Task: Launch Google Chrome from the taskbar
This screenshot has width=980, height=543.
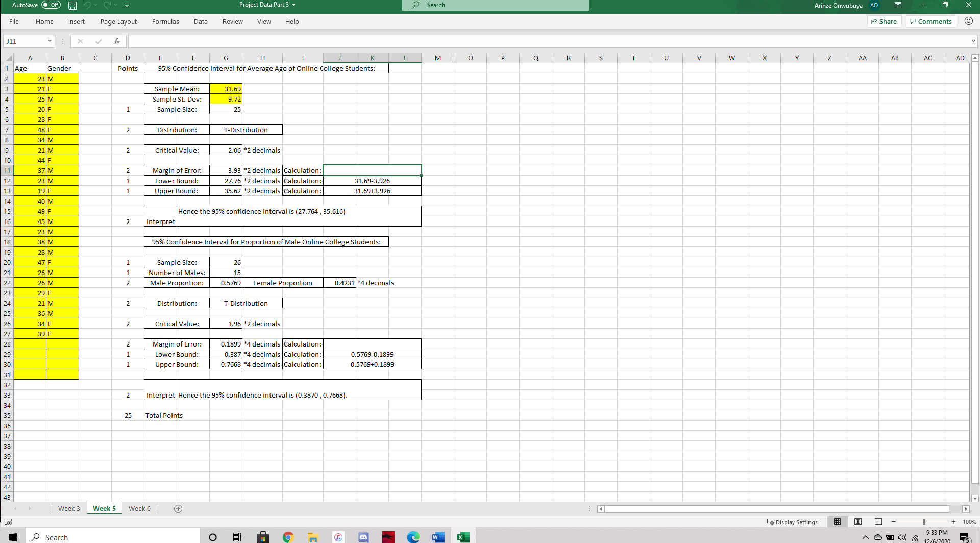Action: click(288, 537)
